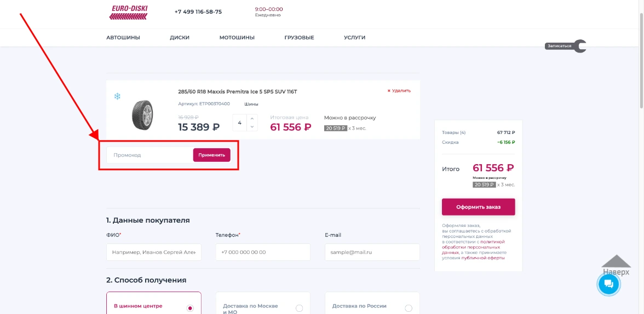The width and height of the screenshot is (644, 314).
Task: Select 'Доставка по Москве и МО' option
Action: click(x=299, y=308)
